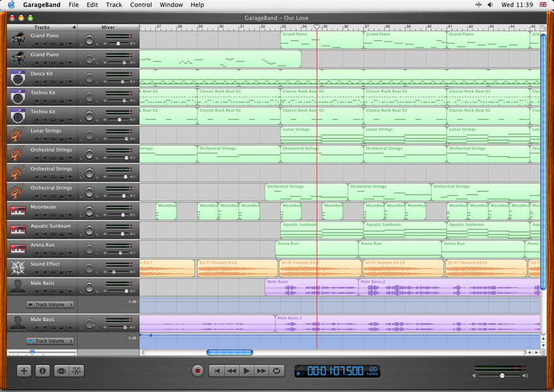
Task: Add a new track with the plus button
Action: coord(23,371)
